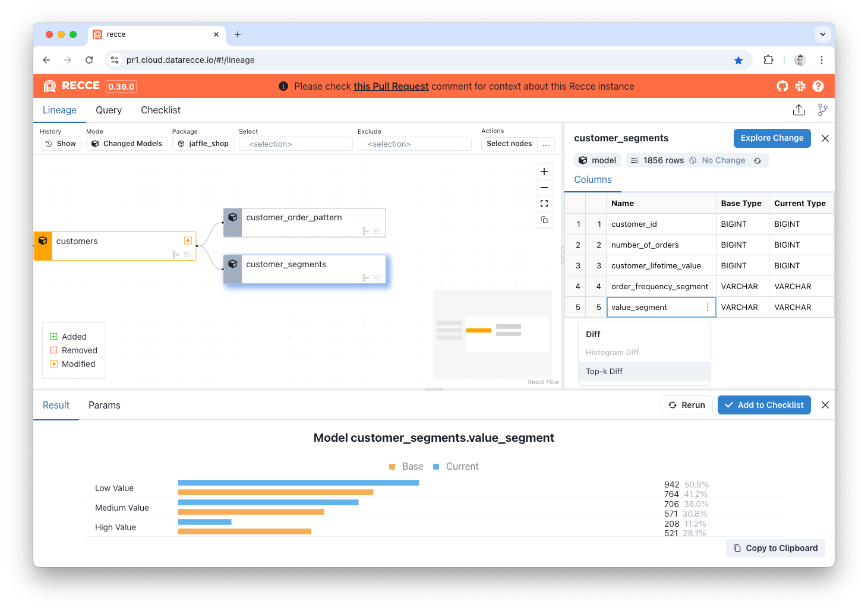
Task: Open the Mode Changed Models dropdown
Action: point(127,144)
